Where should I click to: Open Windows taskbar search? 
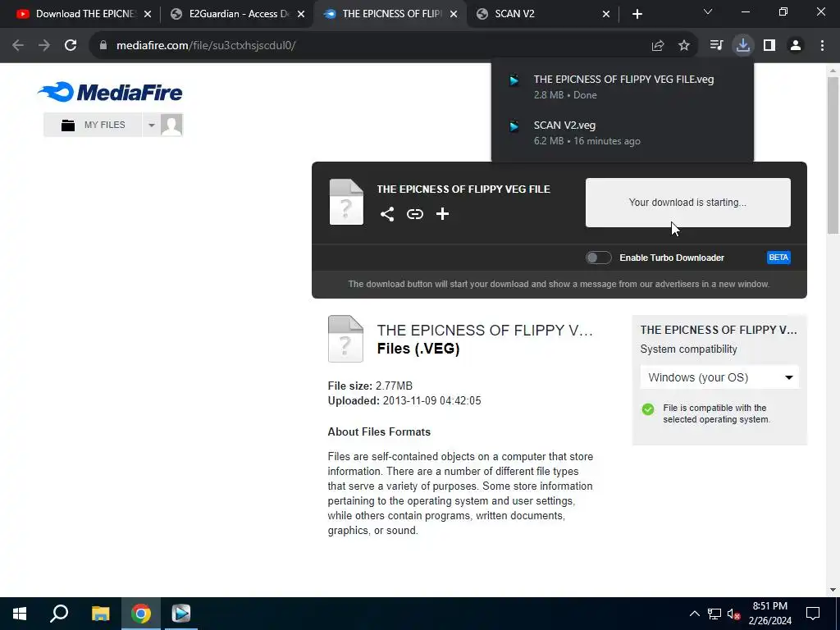[x=59, y=614]
